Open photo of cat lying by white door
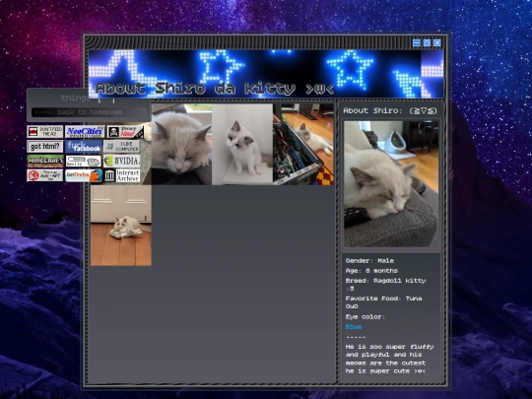The image size is (532, 399). pyautogui.click(x=121, y=226)
